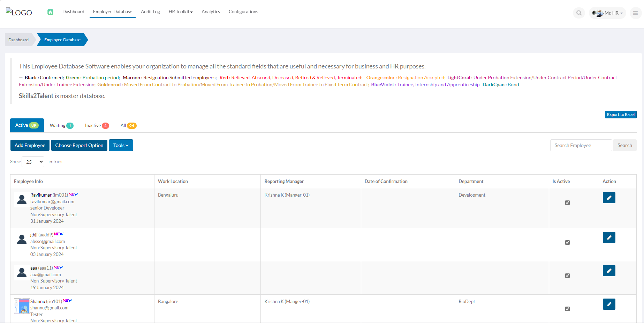Toggle Is Active checkbox for ghjj
644x323 pixels.
point(567,242)
